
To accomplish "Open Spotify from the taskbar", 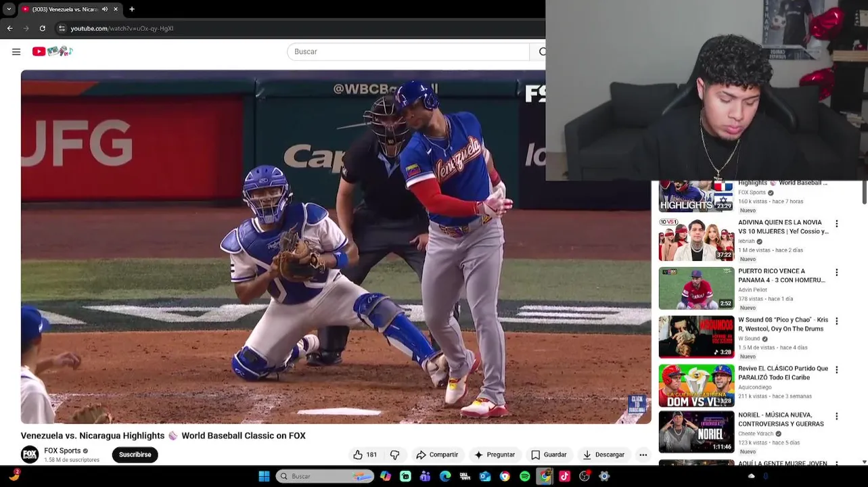I will tap(524, 476).
